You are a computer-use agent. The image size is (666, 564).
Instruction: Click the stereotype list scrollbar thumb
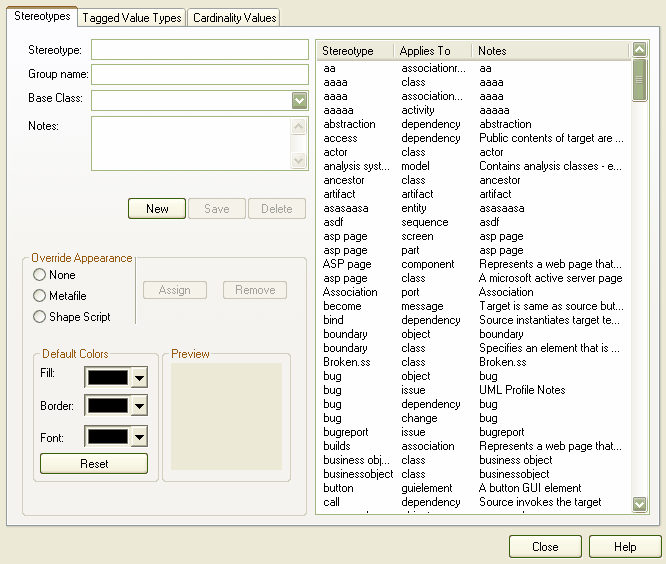pyautogui.click(x=639, y=80)
